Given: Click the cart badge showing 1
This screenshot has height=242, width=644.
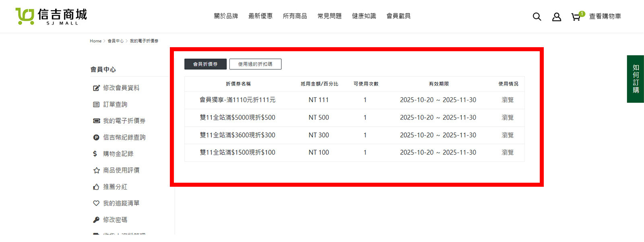Looking at the screenshot, I should [582, 14].
